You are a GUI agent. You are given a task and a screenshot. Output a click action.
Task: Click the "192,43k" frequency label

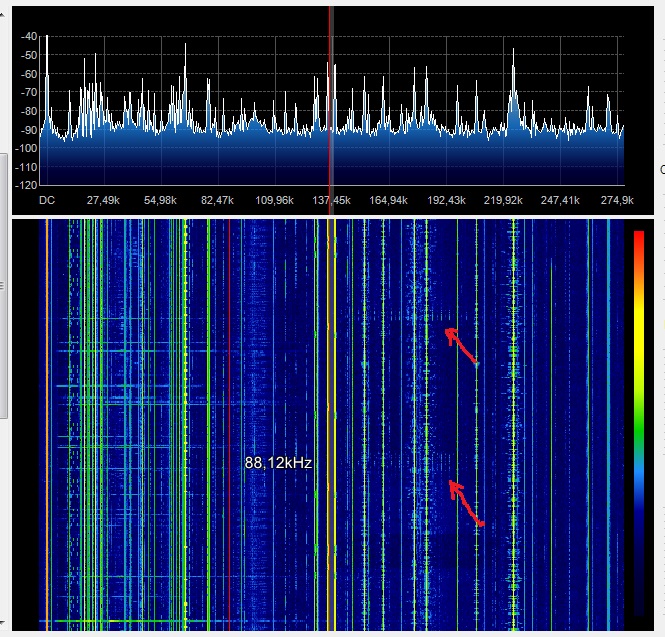coord(446,200)
